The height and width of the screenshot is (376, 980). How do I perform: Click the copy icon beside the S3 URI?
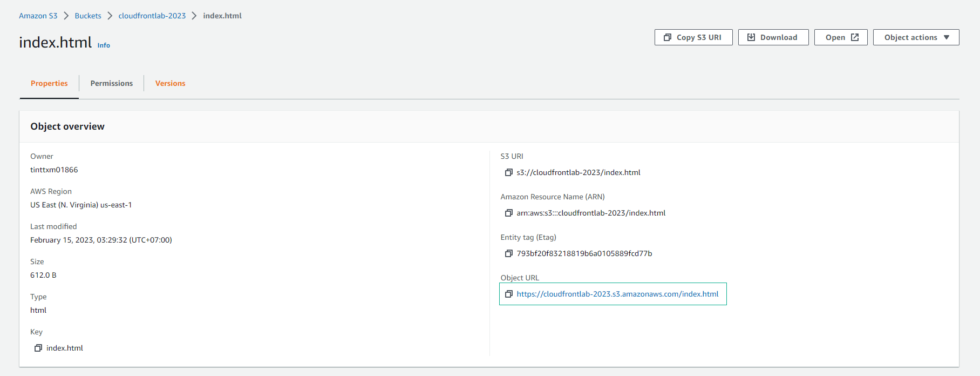click(508, 172)
